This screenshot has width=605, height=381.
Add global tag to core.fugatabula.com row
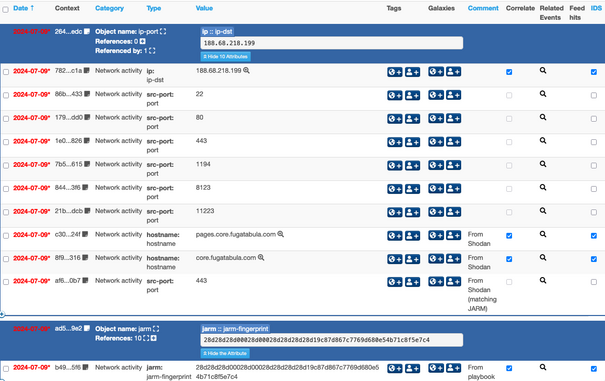(x=394, y=259)
